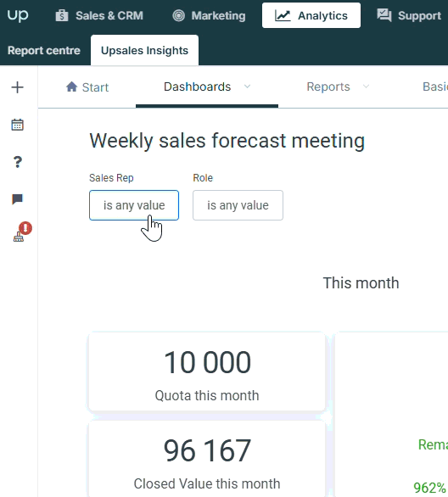Expand the Reports chevron dropdown

pyautogui.click(x=366, y=87)
